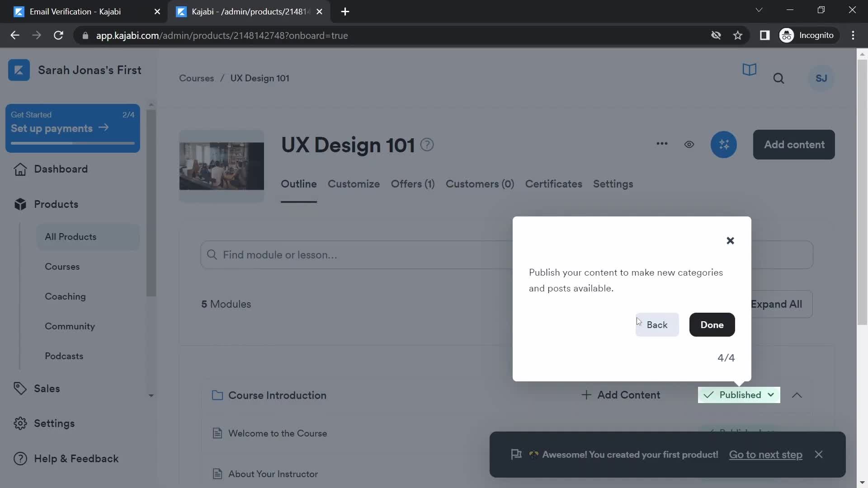Click the Back button in tooltip
This screenshot has width=868, height=488.
click(656, 325)
